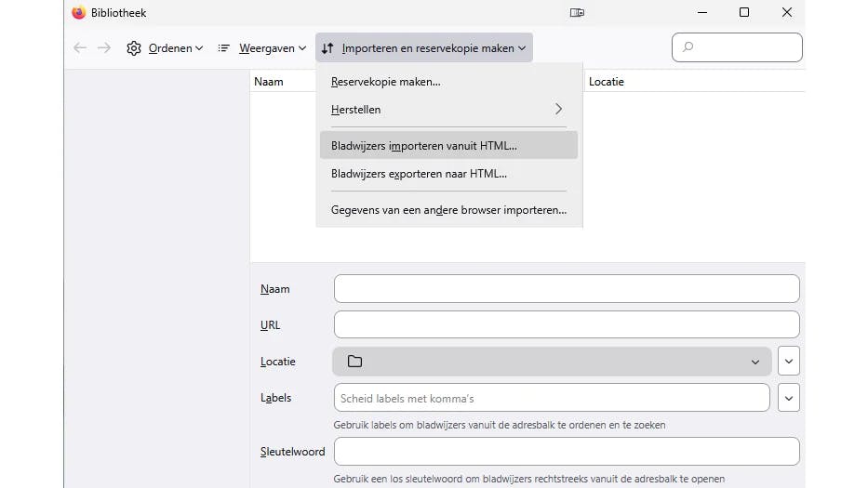Click the Weergaven list icon
This screenshot has width=868, height=488.
tap(223, 48)
